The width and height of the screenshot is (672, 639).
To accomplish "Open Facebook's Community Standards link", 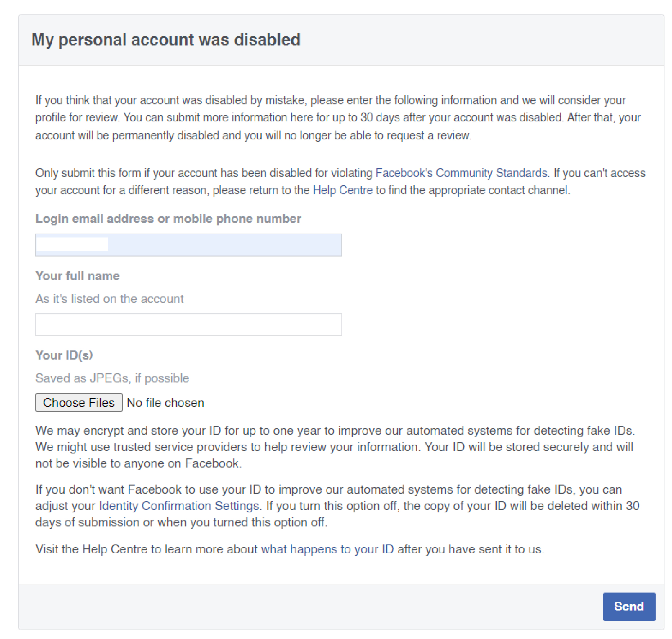I will tap(461, 173).
